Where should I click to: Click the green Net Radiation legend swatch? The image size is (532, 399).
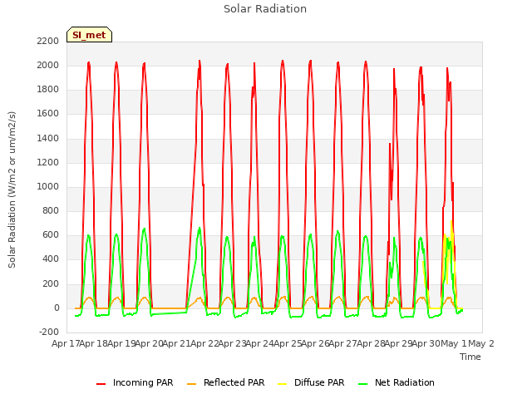[x=363, y=384]
